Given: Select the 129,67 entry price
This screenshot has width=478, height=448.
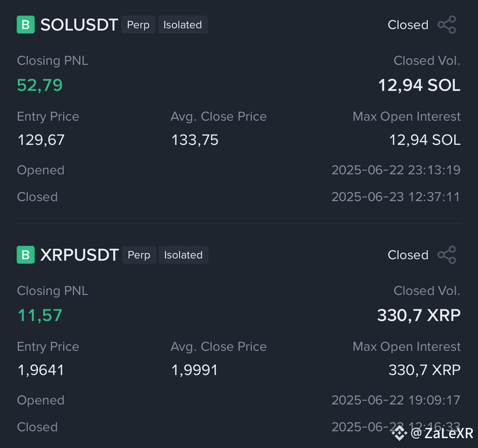Looking at the screenshot, I should click(41, 140).
